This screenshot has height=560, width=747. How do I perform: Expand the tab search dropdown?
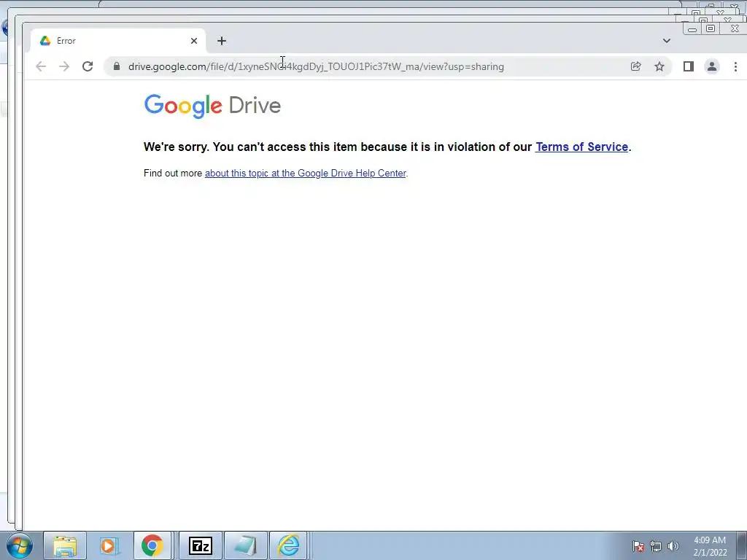pos(667,41)
